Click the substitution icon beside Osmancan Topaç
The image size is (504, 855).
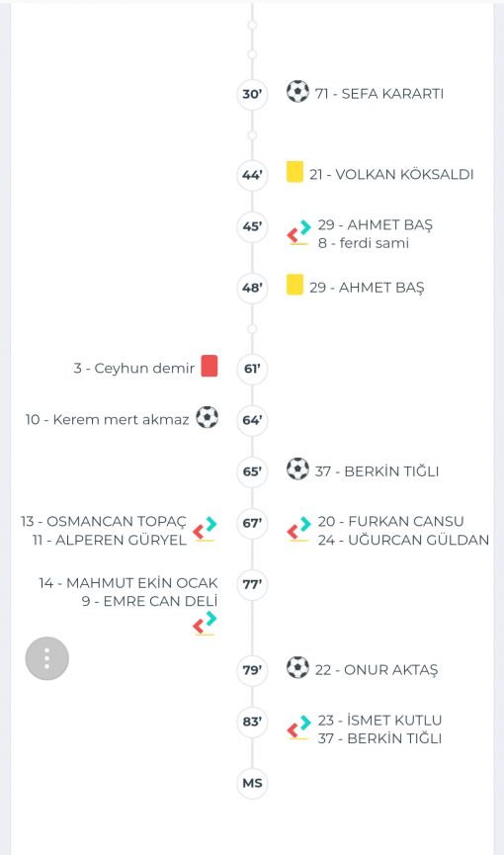click(x=205, y=529)
